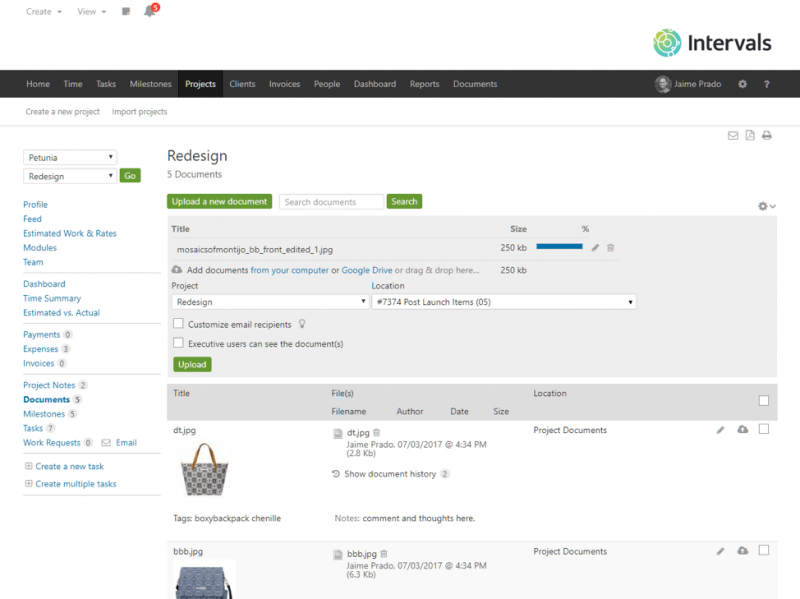800x599 pixels.
Task: Delete the bbb.jpg file with trash icon
Action: click(384, 554)
